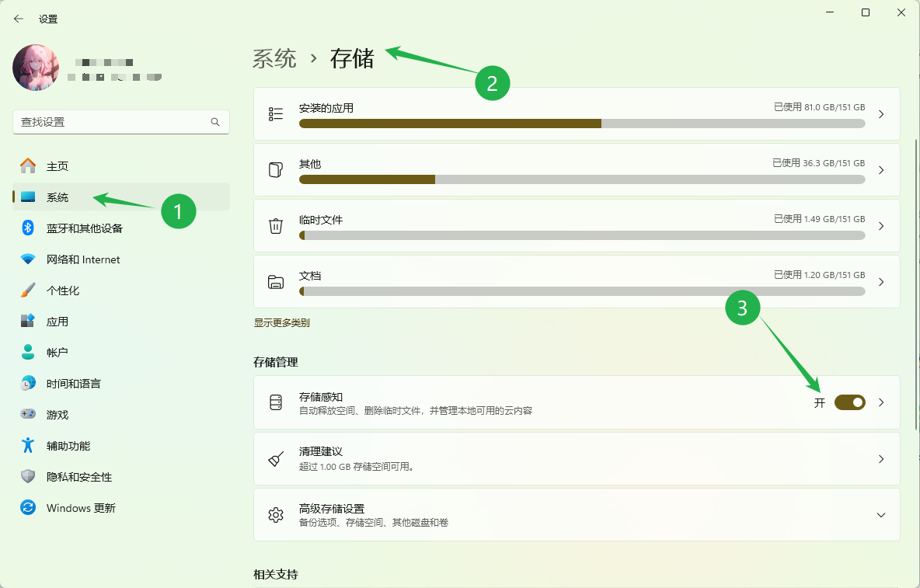
Task: Click the 清理建议 broom icon
Action: coord(275,458)
